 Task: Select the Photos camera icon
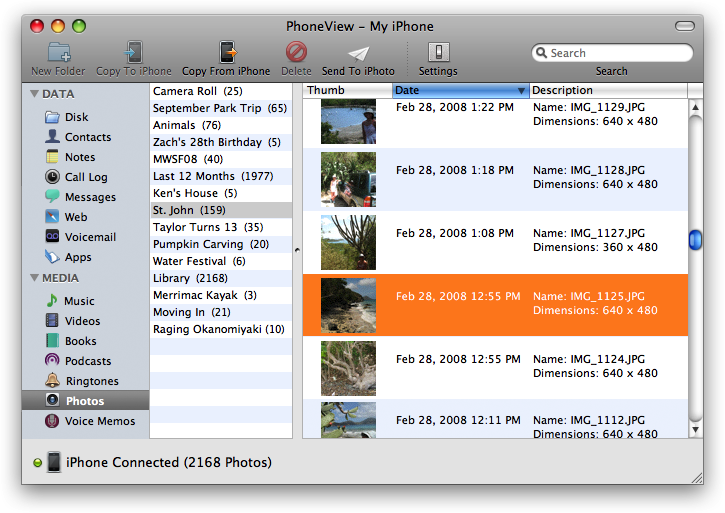pos(52,400)
